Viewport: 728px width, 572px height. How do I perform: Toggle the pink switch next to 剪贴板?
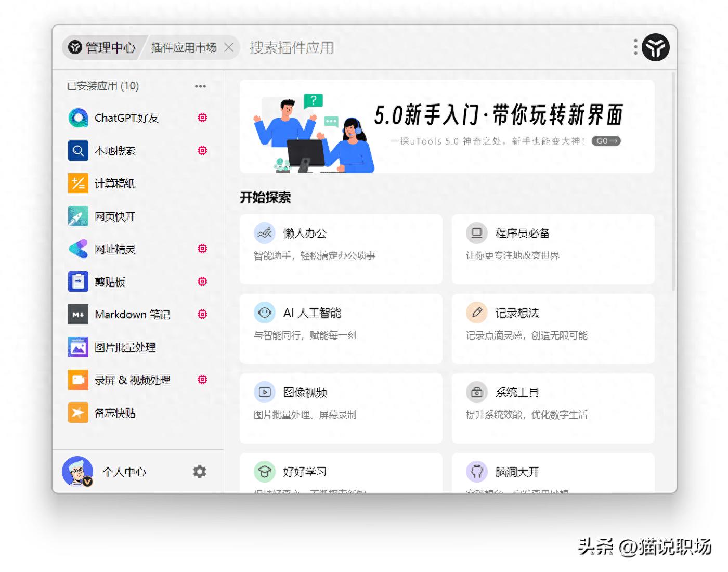(x=202, y=281)
